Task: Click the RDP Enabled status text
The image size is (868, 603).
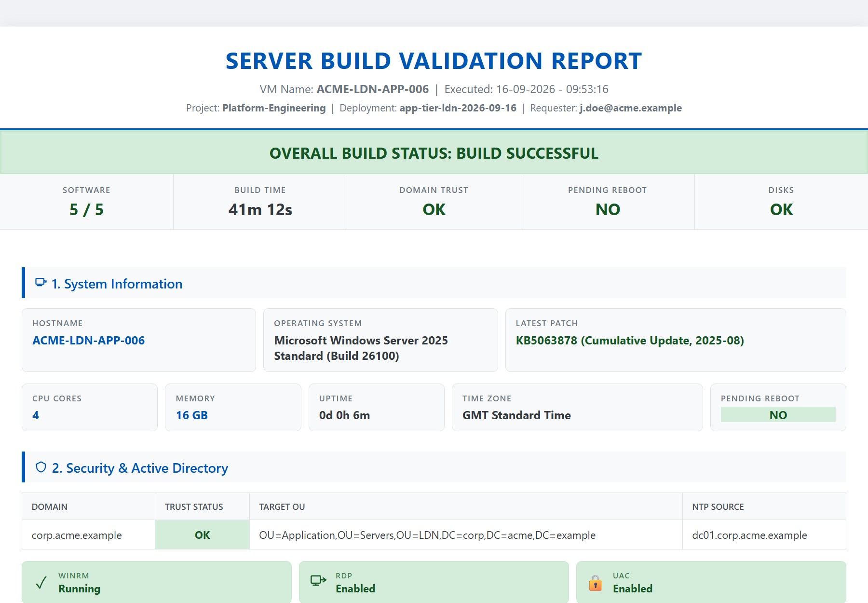Action: 355,589
